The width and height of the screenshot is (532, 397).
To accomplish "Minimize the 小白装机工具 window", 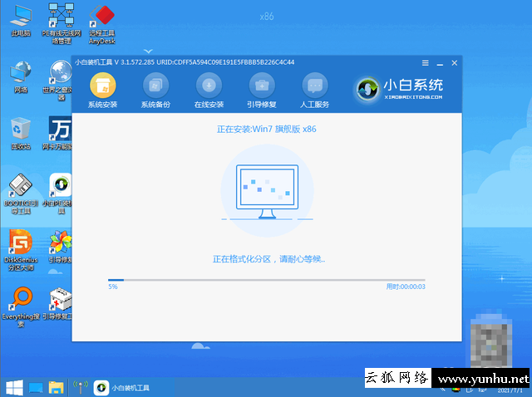I will click(440, 63).
